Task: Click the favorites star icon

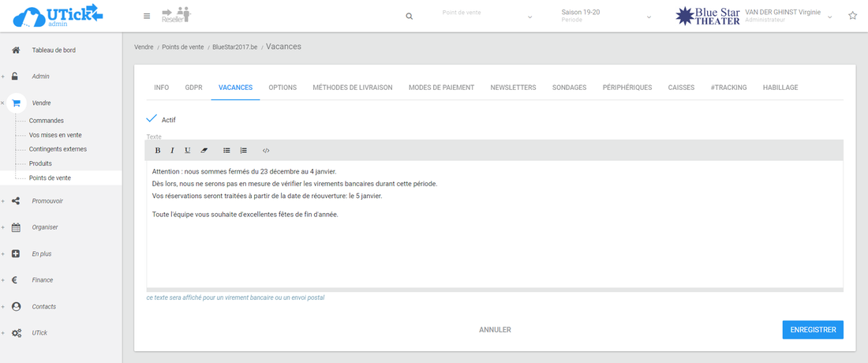Action: coord(852,16)
